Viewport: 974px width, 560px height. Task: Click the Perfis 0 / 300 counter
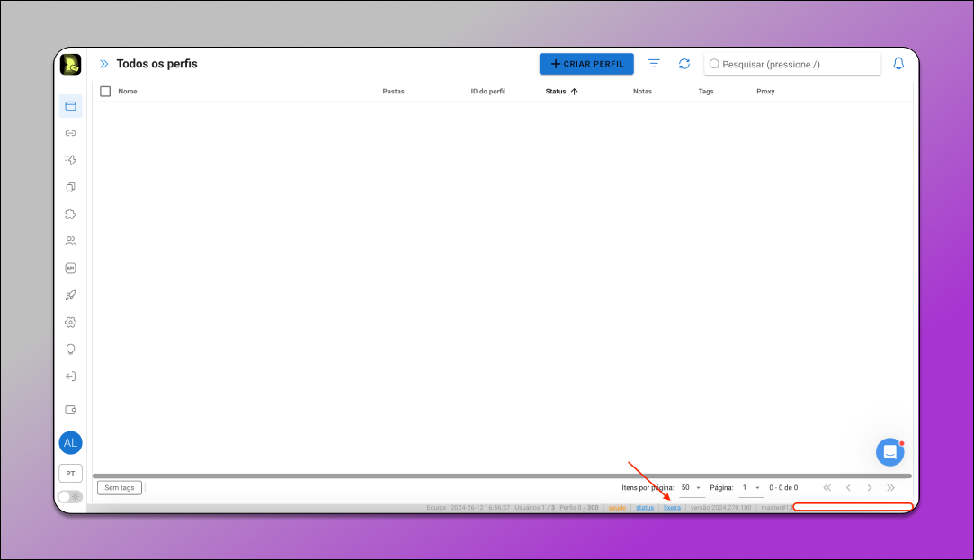click(579, 508)
